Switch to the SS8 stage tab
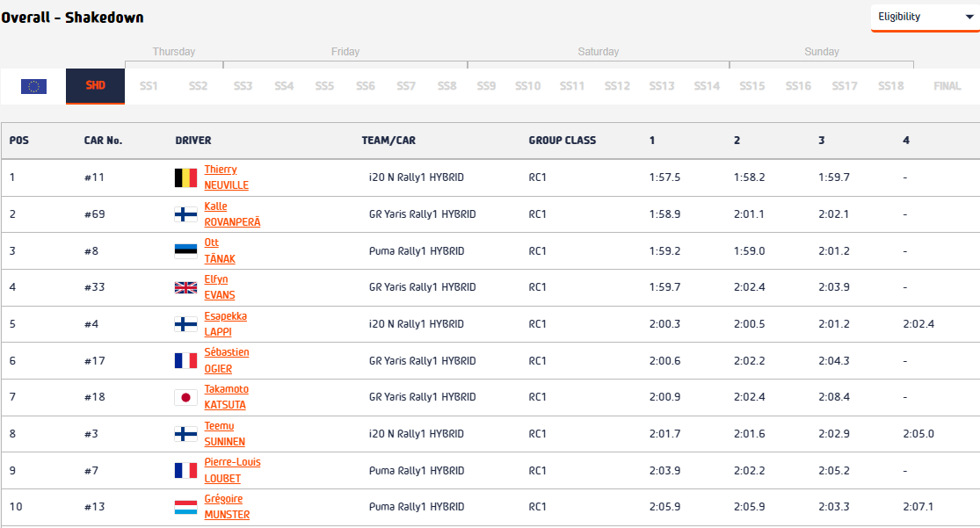Viewport: 980px width, 528px height. pyautogui.click(x=446, y=86)
